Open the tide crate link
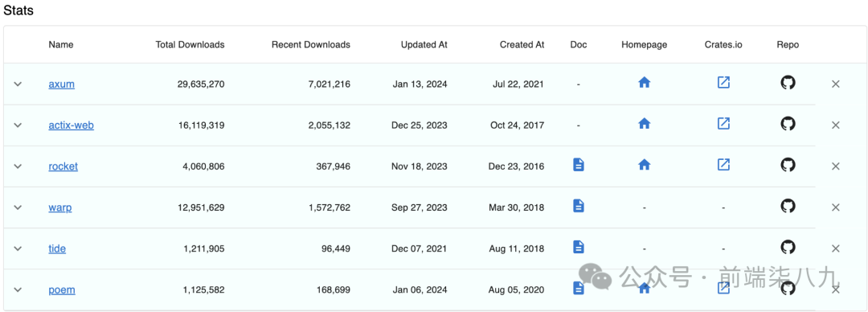The width and height of the screenshot is (868, 312). [57, 248]
